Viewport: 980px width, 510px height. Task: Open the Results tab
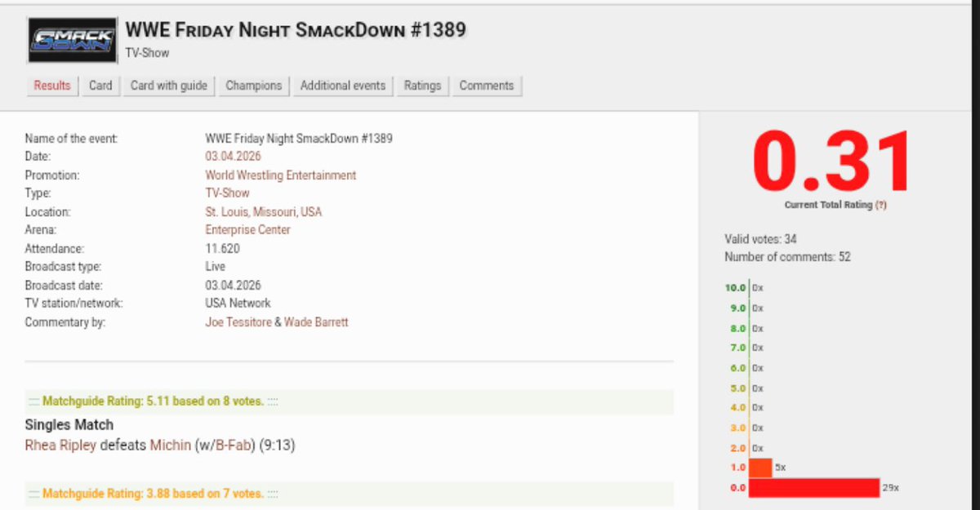point(52,86)
